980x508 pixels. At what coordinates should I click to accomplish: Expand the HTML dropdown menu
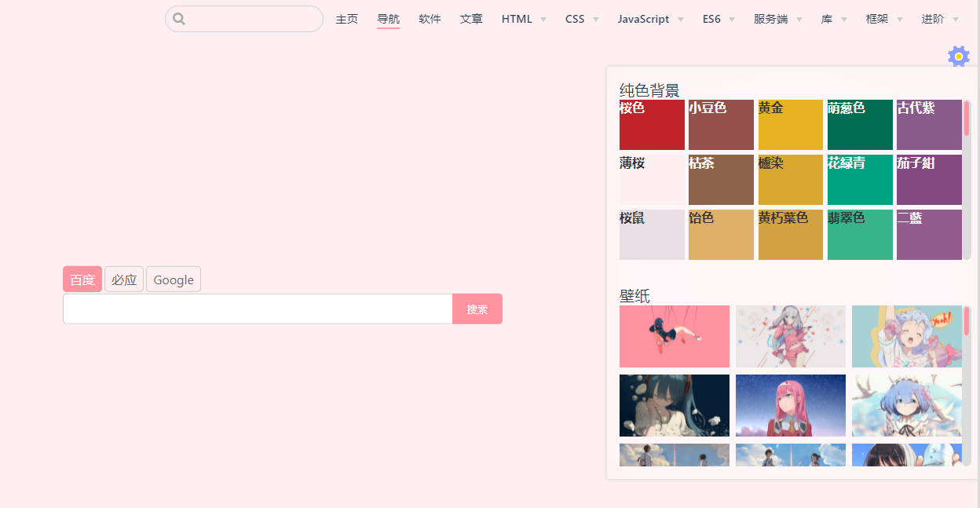point(524,19)
